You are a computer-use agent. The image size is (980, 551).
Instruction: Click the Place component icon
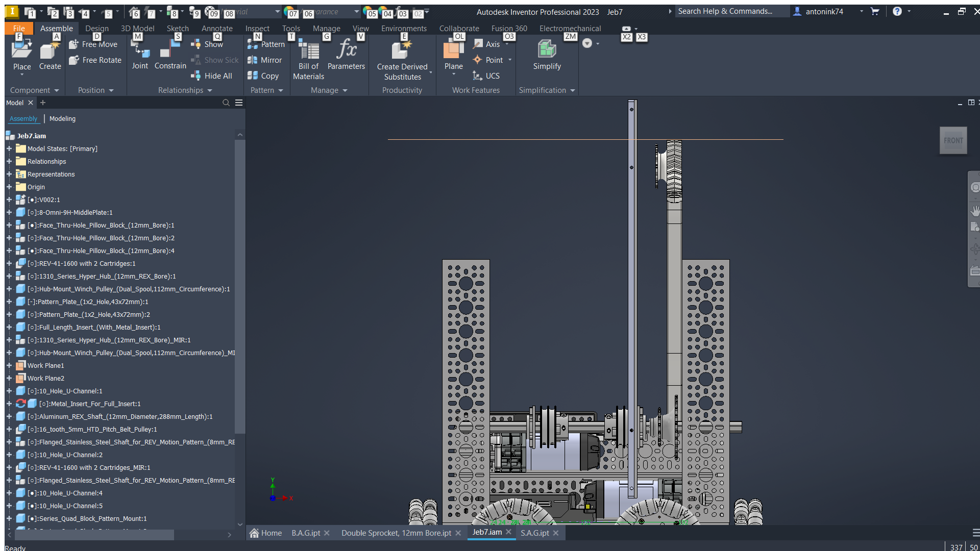click(x=21, y=50)
